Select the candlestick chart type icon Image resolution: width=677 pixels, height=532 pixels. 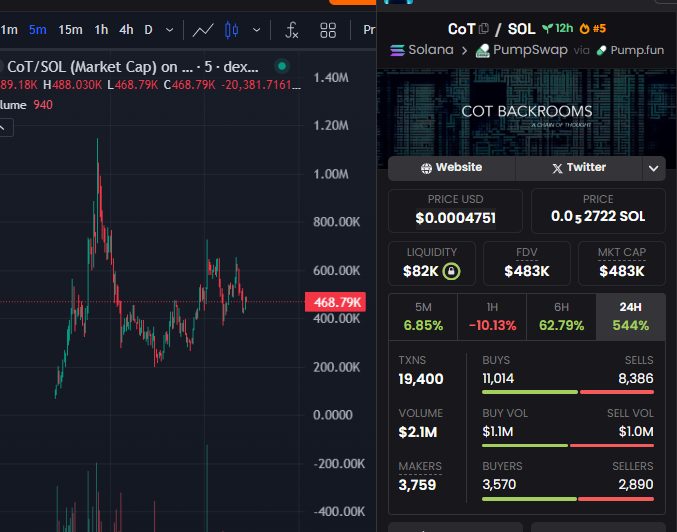[x=232, y=30]
